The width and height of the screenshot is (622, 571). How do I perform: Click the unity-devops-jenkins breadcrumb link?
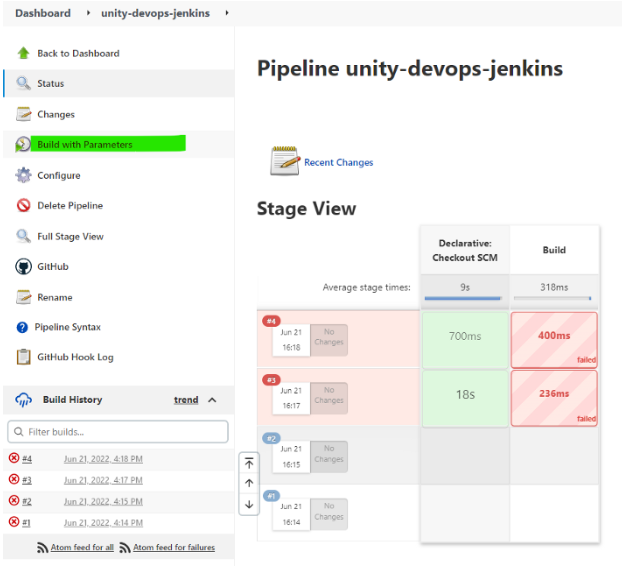tap(155, 13)
